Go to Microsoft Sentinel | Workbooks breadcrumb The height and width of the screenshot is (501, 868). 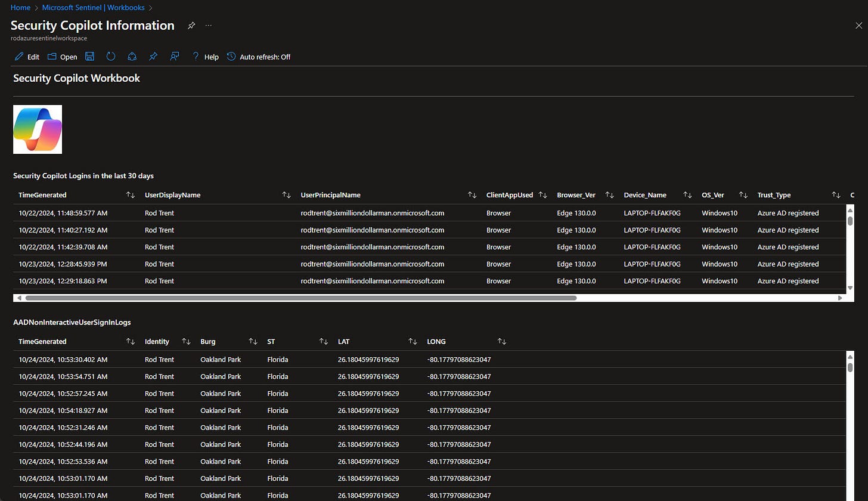click(94, 8)
